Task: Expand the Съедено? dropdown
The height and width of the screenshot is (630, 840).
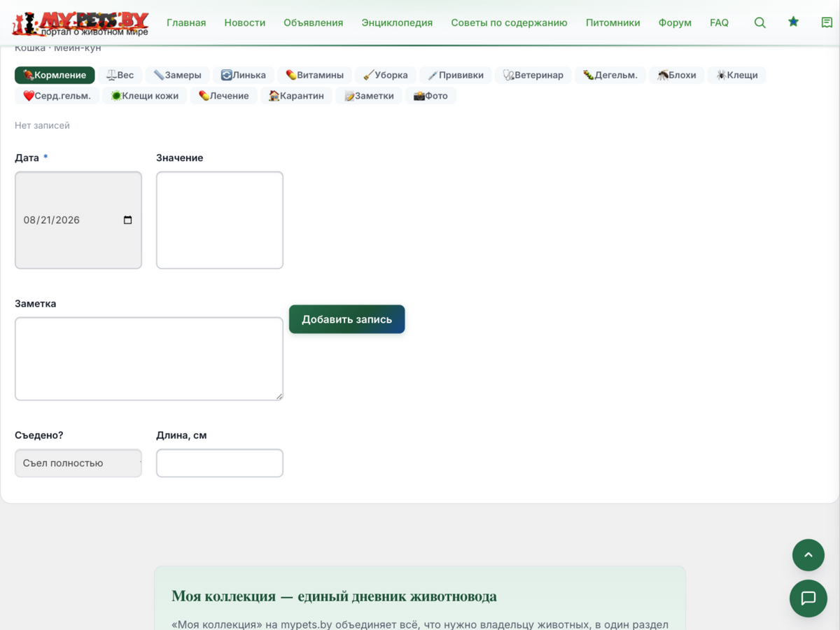Action: point(78,463)
